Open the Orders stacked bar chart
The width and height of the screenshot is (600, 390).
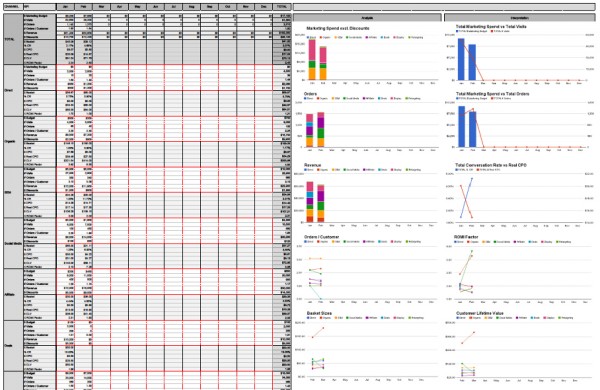367,122
